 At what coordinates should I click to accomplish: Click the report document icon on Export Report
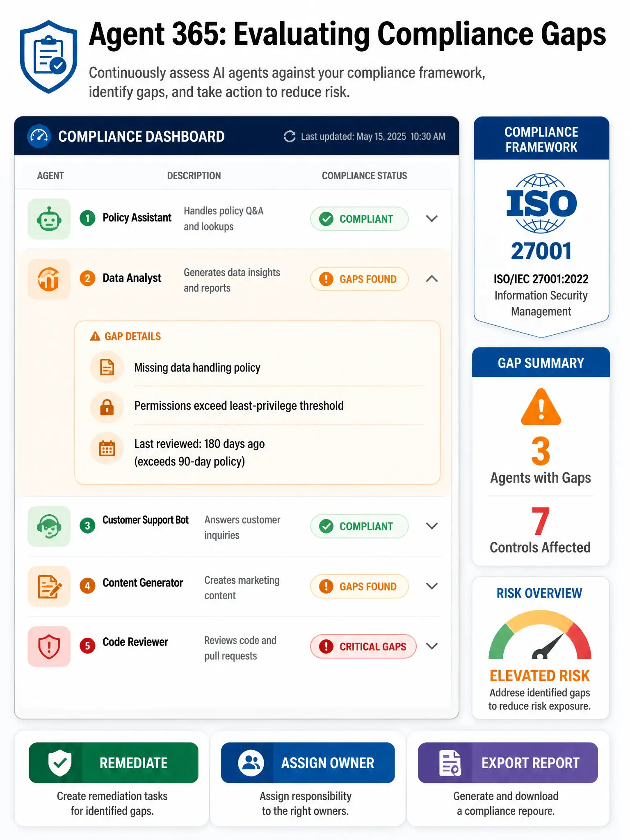[x=450, y=763]
